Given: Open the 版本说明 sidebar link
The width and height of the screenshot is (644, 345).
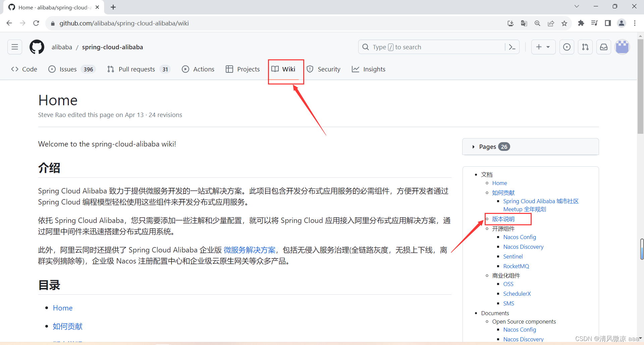Looking at the screenshot, I should (x=503, y=219).
